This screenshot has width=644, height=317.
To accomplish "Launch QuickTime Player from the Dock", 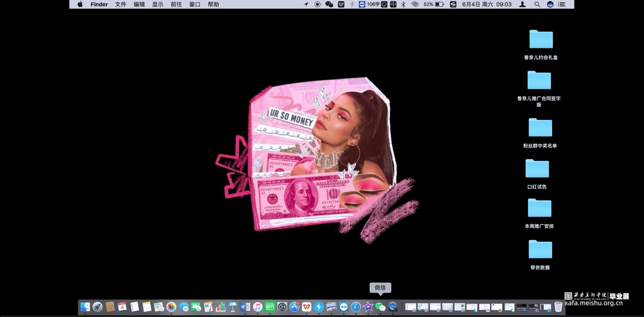I will pos(392,307).
